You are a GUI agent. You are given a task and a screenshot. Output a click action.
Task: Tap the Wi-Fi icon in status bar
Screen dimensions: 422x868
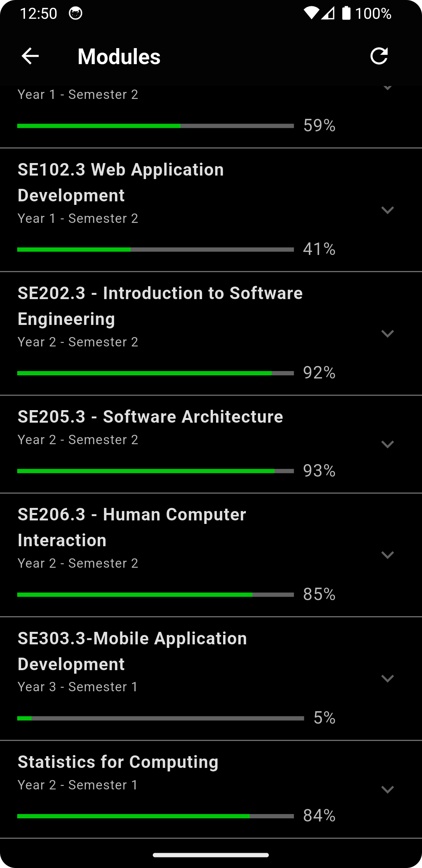click(x=311, y=13)
